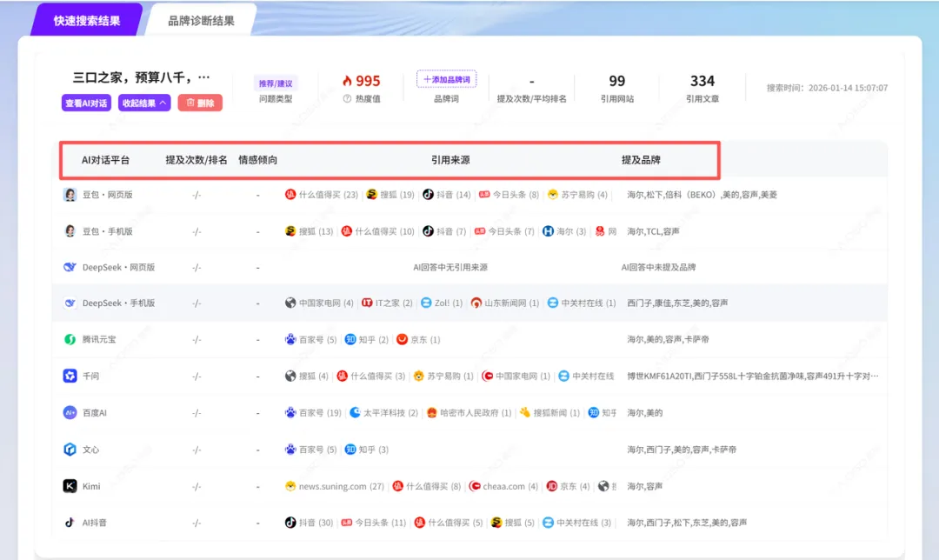This screenshot has height=560, width=939.
Task: Click the 千问 platform icon
Action: (x=70, y=376)
